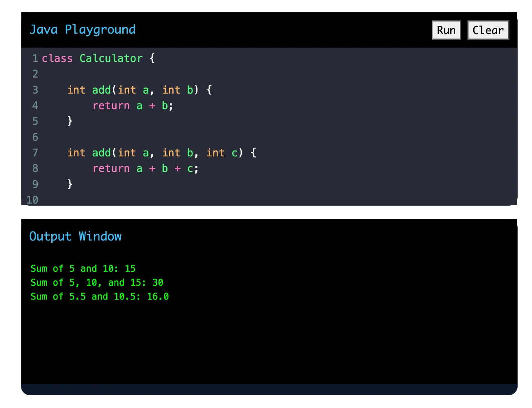
Task: Click output 'Sum of 5, 10, and 15: 30'
Action: [x=97, y=282]
